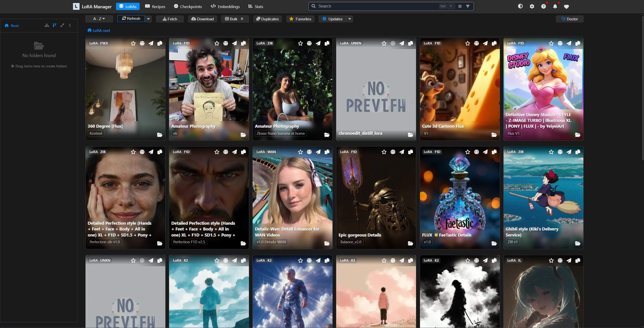Click the Doctor button
The image size is (644, 328).
pos(570,19)
